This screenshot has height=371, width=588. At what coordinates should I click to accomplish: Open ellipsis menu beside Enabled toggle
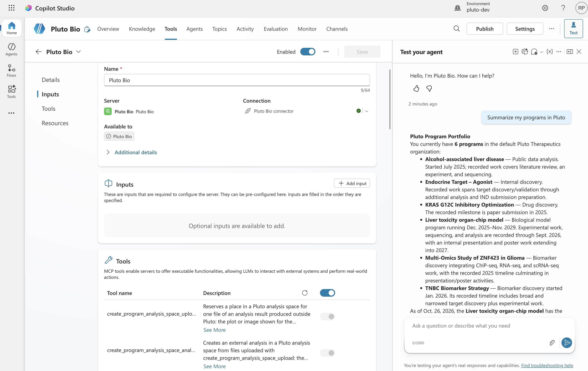(326, 52)
